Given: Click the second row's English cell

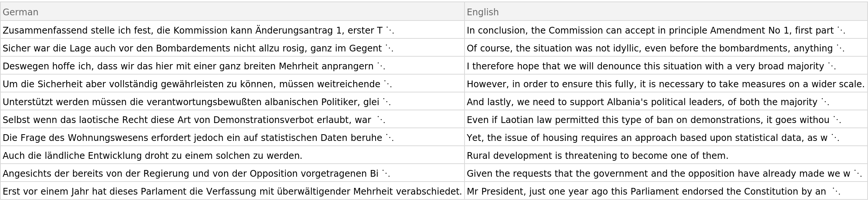Looking at the screenshot, I should tap(666, 47).
